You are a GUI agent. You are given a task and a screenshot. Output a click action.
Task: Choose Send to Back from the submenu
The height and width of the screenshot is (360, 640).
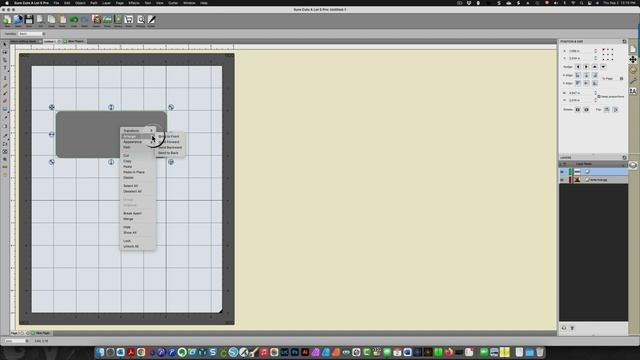click(169, 153)
